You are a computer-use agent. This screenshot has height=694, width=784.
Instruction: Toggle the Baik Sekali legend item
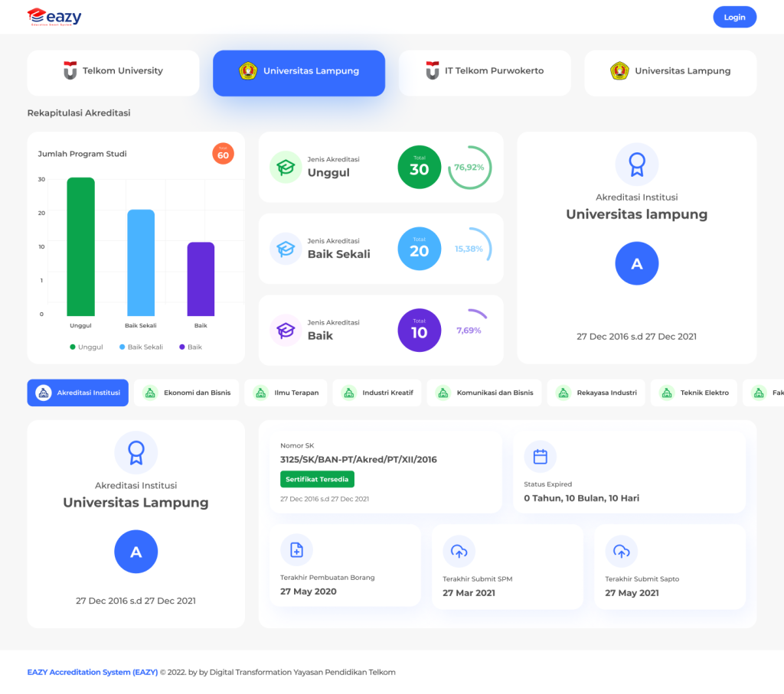point(140,347)
